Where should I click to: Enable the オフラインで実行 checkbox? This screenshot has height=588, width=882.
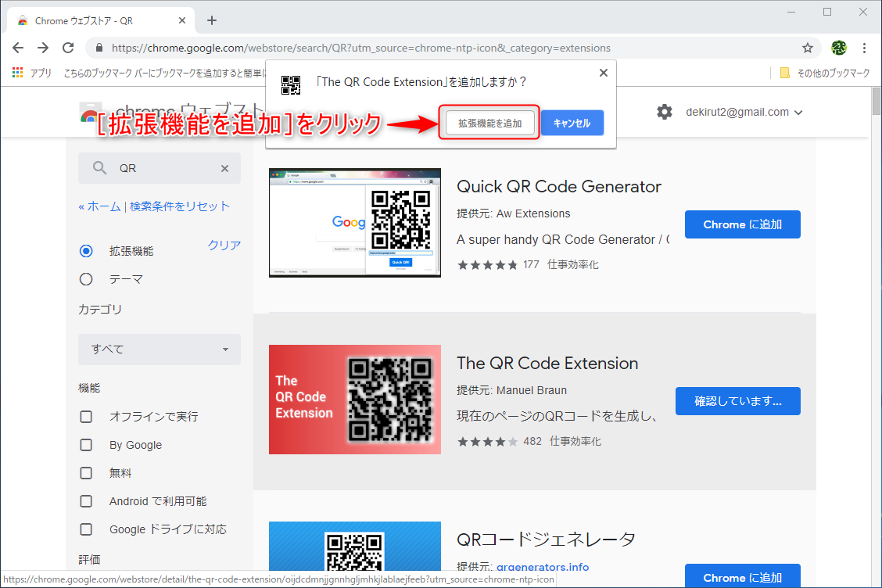coord(86,417)
